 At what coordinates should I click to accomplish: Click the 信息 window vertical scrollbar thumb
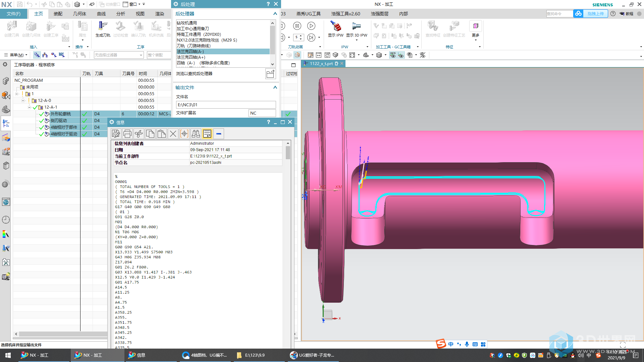coord(288,153)
